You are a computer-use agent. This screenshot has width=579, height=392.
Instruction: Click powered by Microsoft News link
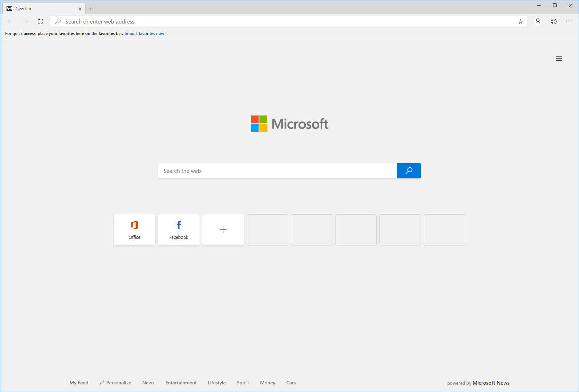tap(478, 383)
